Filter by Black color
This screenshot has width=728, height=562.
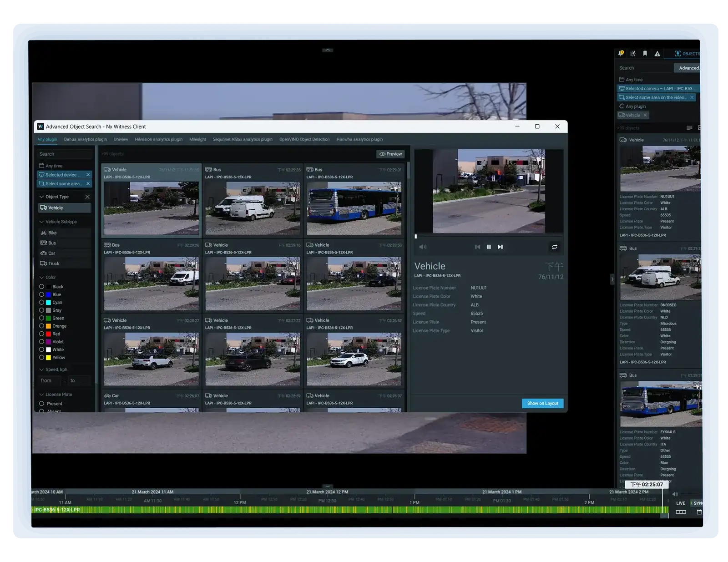(52, 287)
